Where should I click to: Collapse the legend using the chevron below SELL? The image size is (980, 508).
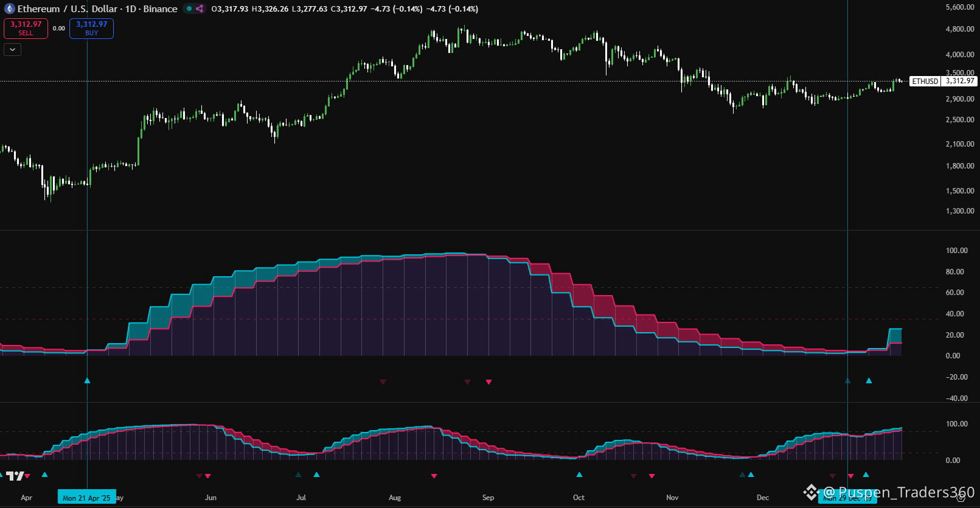pos(12,49)
